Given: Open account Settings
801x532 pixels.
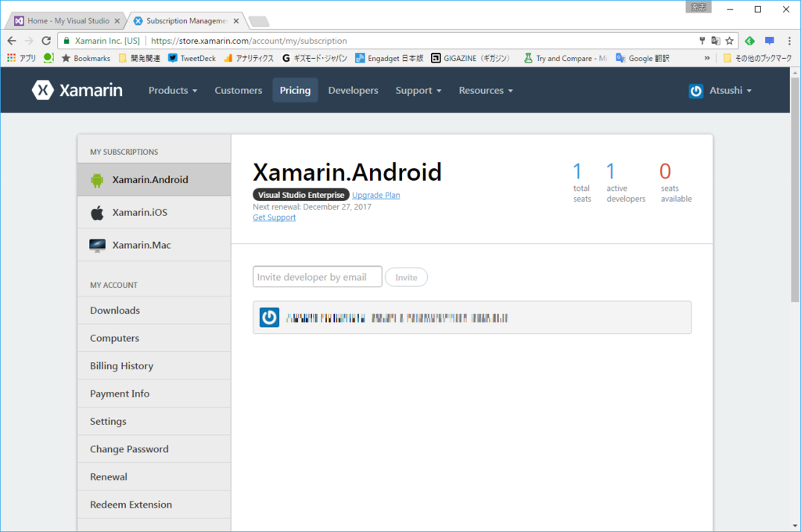Looking at the screenshot, I should click(x=154, y=422).
